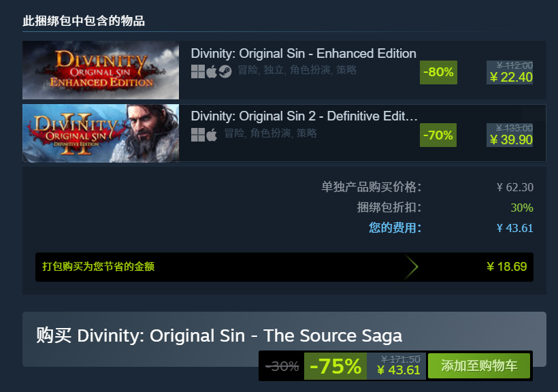Click the ¥ 22.40 discounted price
Viewport: 558px width, 392px height.
click(x=511, y=78)
